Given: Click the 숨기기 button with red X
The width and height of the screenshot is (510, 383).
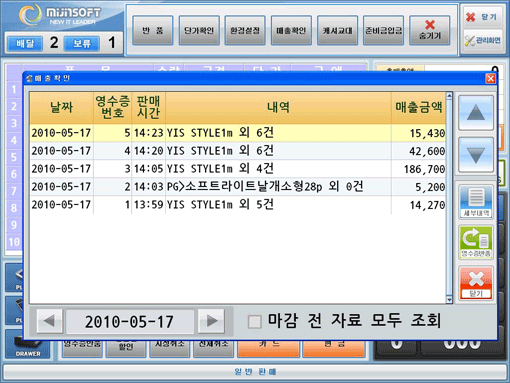Looking at the screenshot, I should tap(430, 30).
